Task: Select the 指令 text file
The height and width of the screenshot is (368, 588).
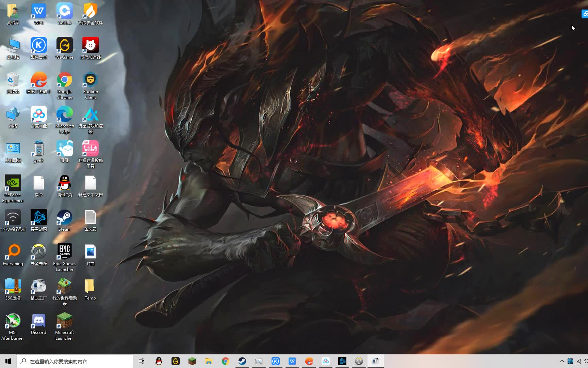Action: [x=39, y=186]
